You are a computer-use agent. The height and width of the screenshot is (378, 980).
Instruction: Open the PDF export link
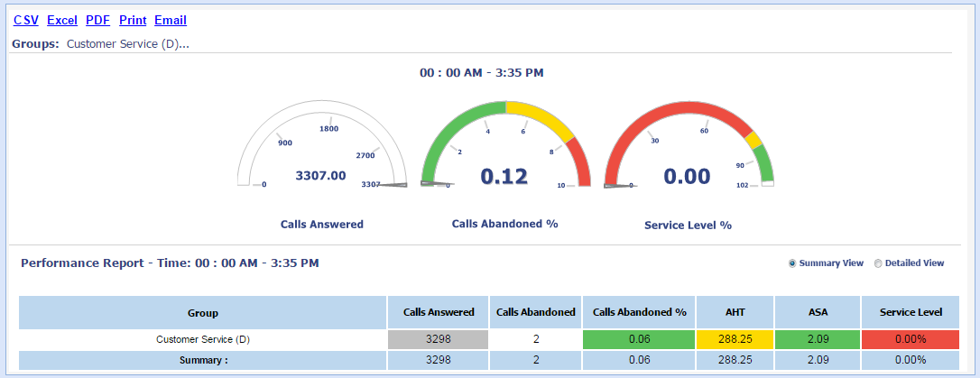(97, 20)
